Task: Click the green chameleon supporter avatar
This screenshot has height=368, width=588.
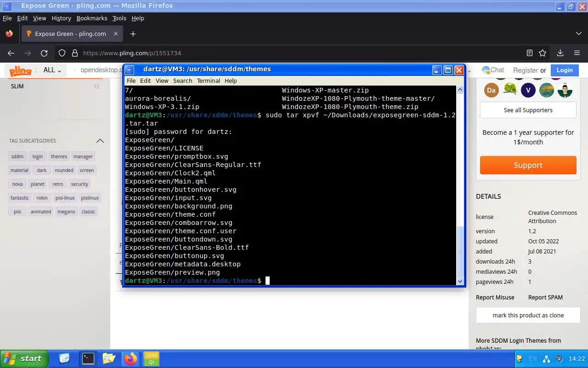Action: 510,89
